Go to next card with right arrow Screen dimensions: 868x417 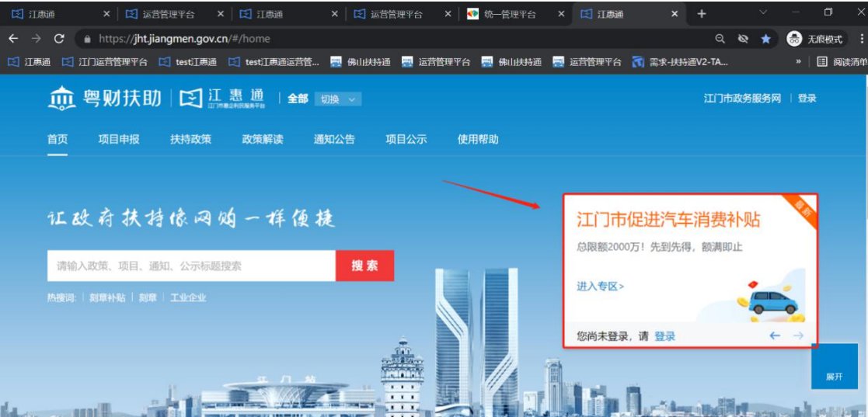pyautogui.click(x=798, y=335)
